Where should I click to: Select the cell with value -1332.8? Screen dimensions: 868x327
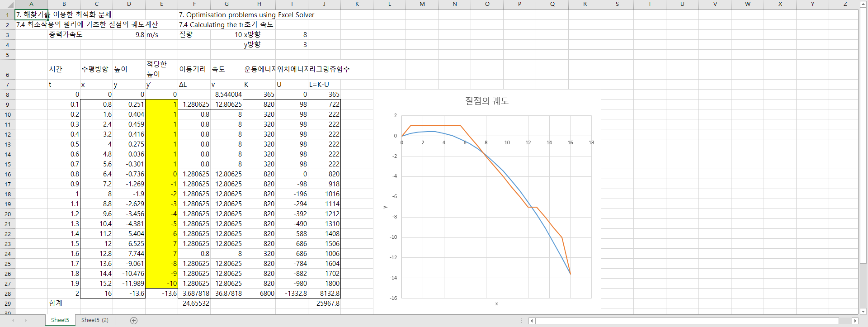pyautogui.click(x=292, y=294)
